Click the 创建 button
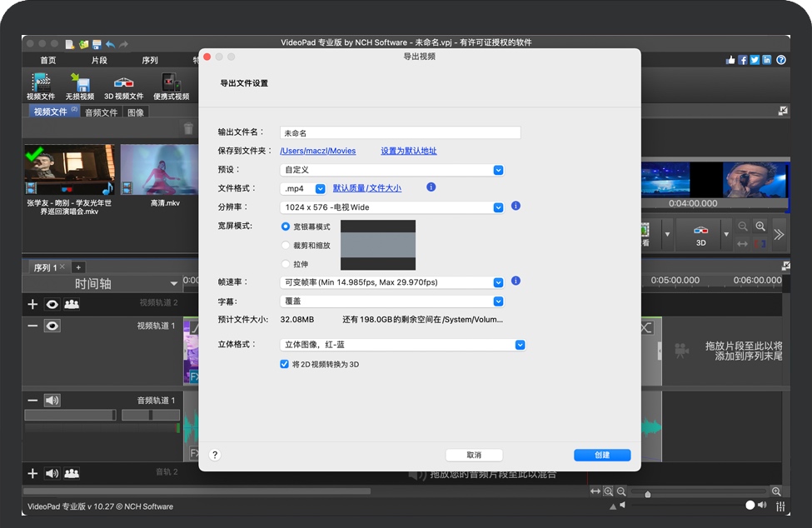This screenshot has height=528, width=812. tap(601, 455)
